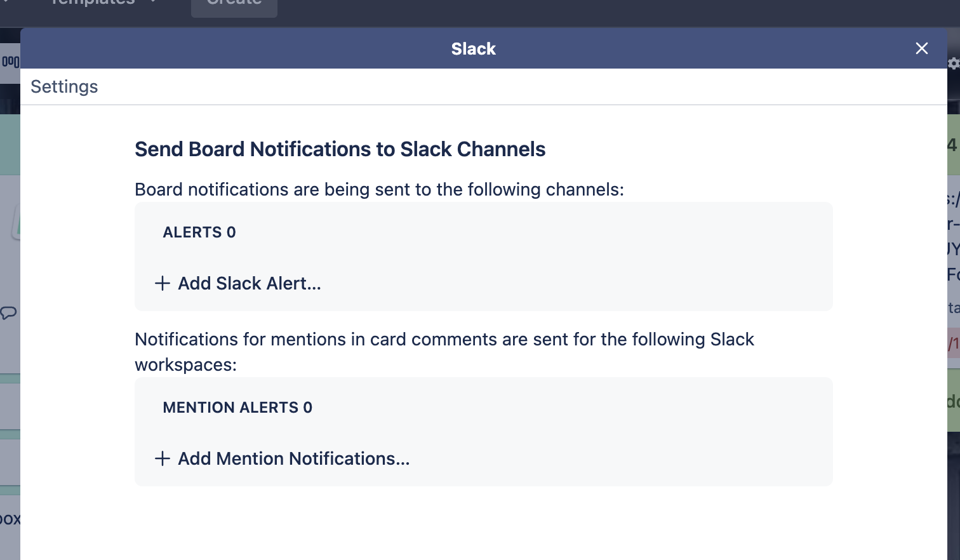Viewport: 960px width, 560px height.
Task: Click the Slack title in the dialog header
Action: tap(474, 48)
